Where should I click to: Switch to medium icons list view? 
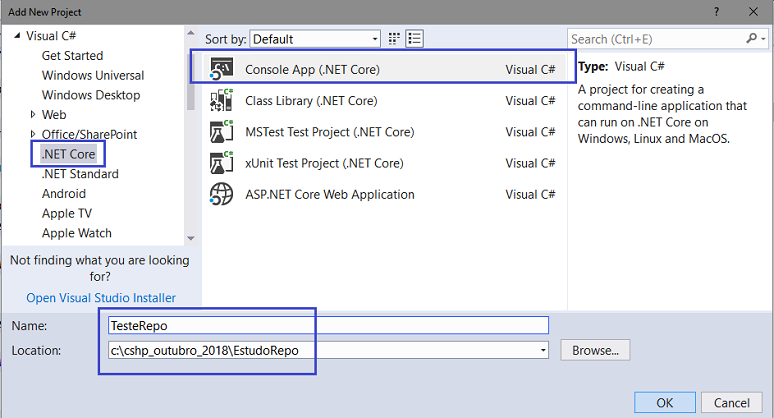pyautogui.click(x=414, y=38)
